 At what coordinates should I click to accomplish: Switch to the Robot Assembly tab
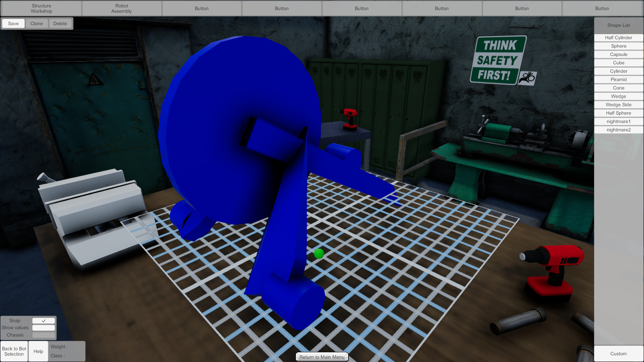[122, 8]
